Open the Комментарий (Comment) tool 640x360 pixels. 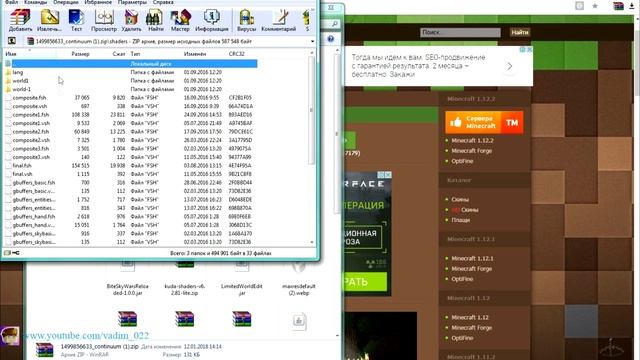point(279,20)
